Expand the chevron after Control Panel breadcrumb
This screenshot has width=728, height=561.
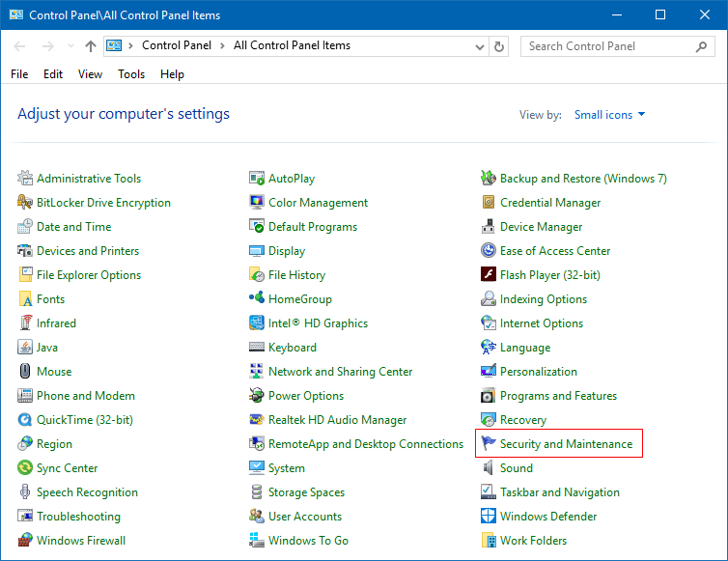coord(222,45)
